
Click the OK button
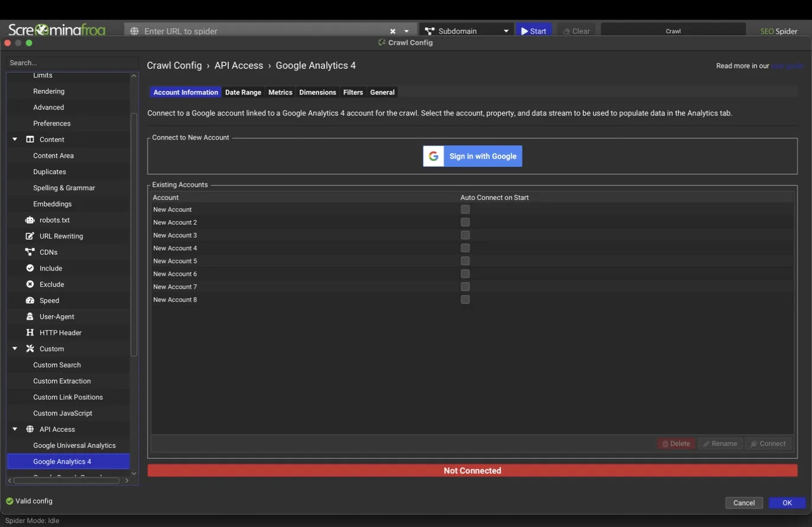point(787,503)
